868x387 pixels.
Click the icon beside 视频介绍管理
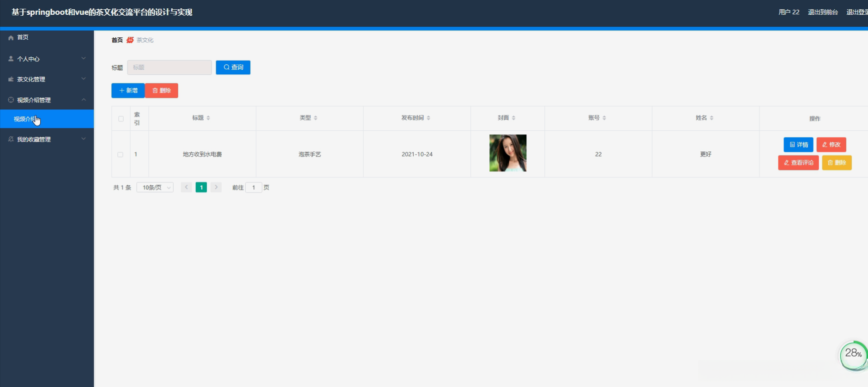11,100
